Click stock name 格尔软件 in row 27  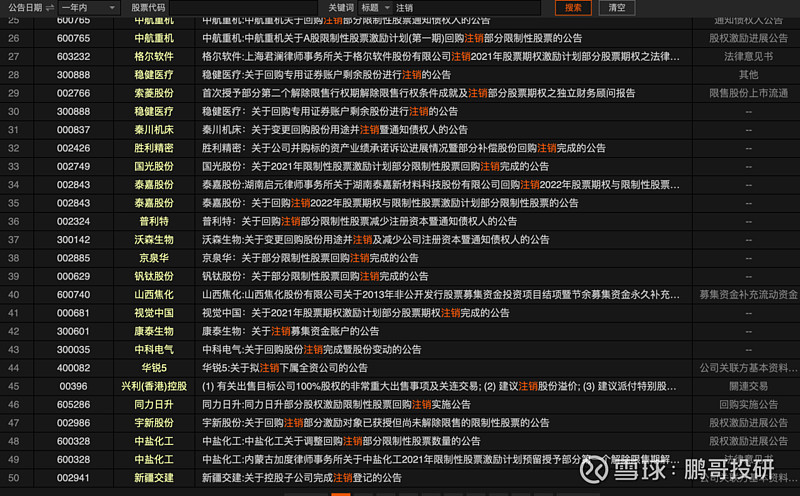(154, 57)
